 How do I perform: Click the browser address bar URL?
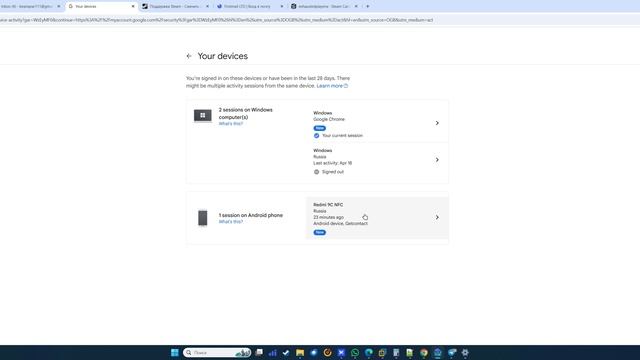216,20
